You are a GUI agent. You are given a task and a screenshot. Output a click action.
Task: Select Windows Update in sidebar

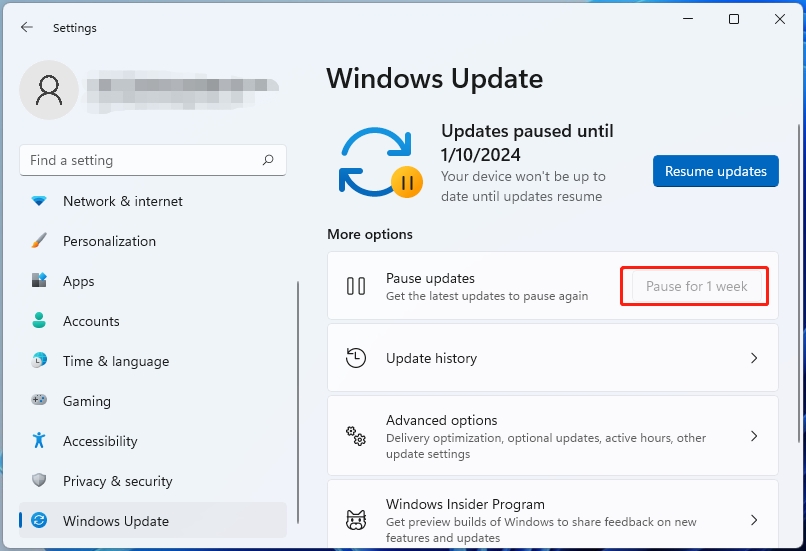coord(153,521)
